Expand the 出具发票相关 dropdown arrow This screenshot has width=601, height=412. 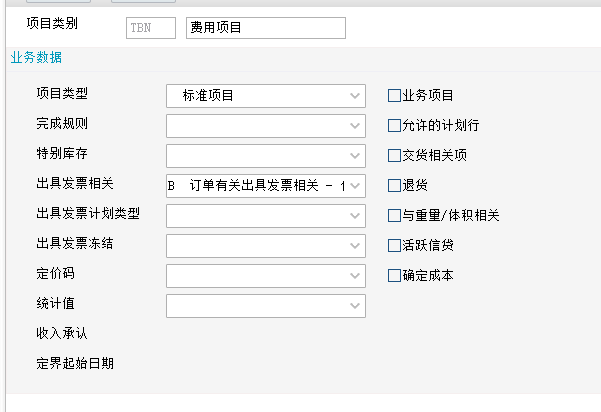355,186
